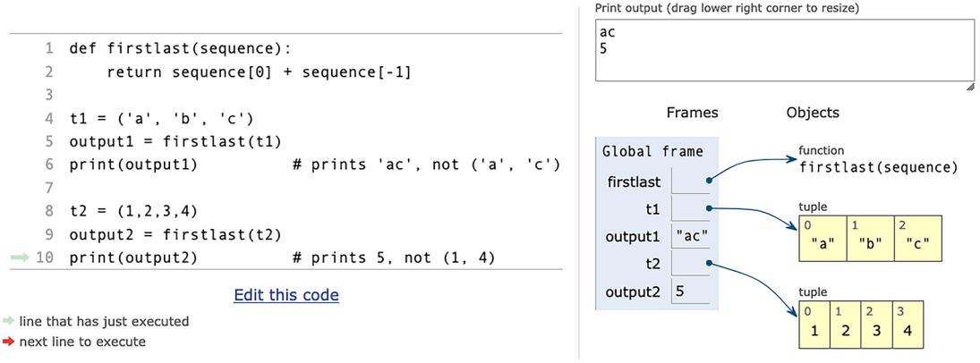The height and width of the screenshot is (363, 980).
Task: Click the red next-line-to-execute legend arrow
Action: pyautogui.click(x=9, y=342)
